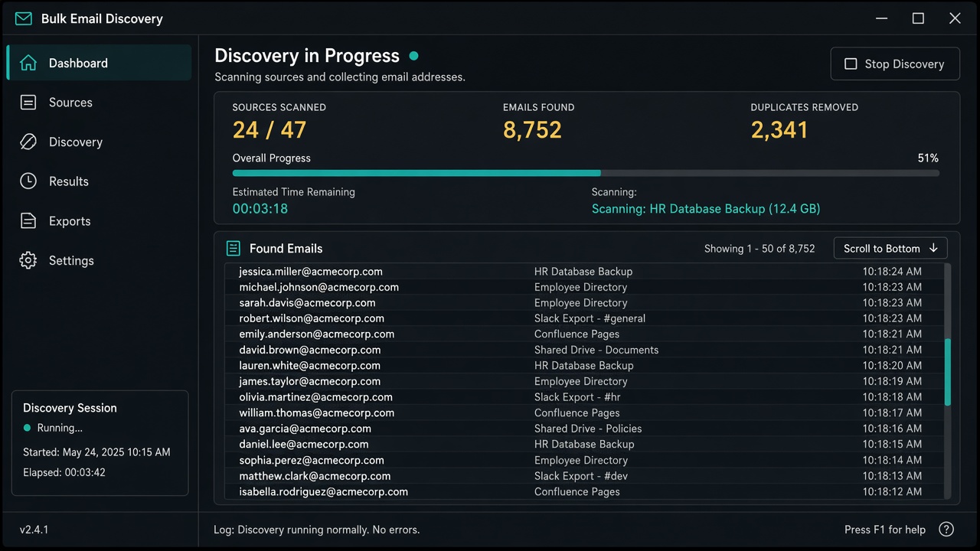Click the Overall Progress bar

(586, 174)
